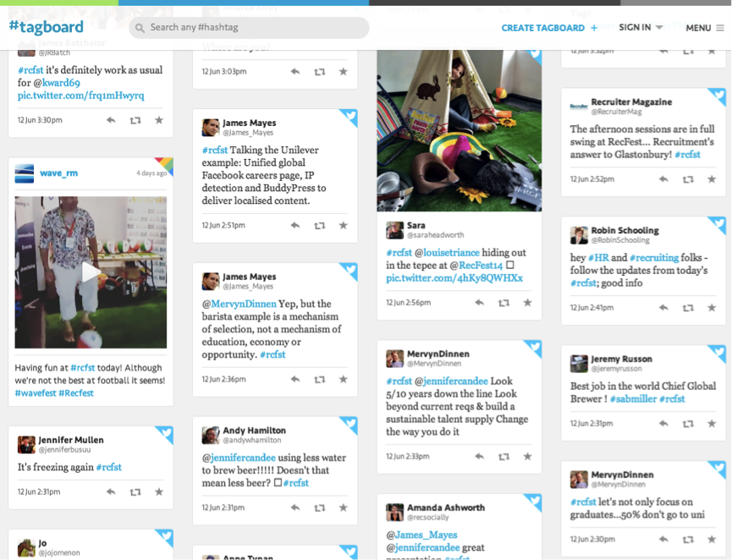Open the @louisetriance mention
The image size is (732, 560).
click(x=447, y=252)
